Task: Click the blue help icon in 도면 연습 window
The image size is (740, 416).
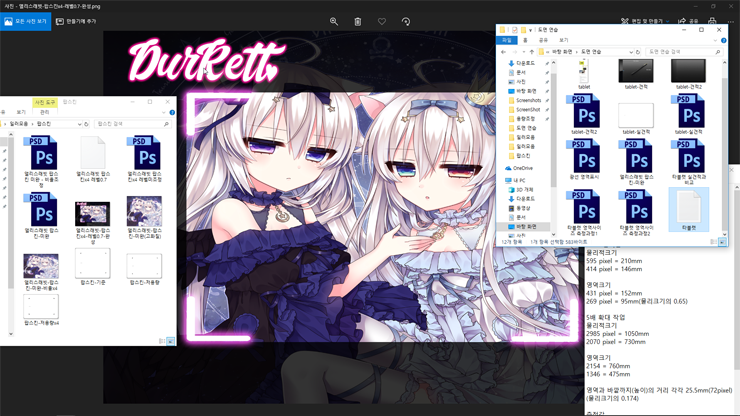Action: (x=723, y=41)
